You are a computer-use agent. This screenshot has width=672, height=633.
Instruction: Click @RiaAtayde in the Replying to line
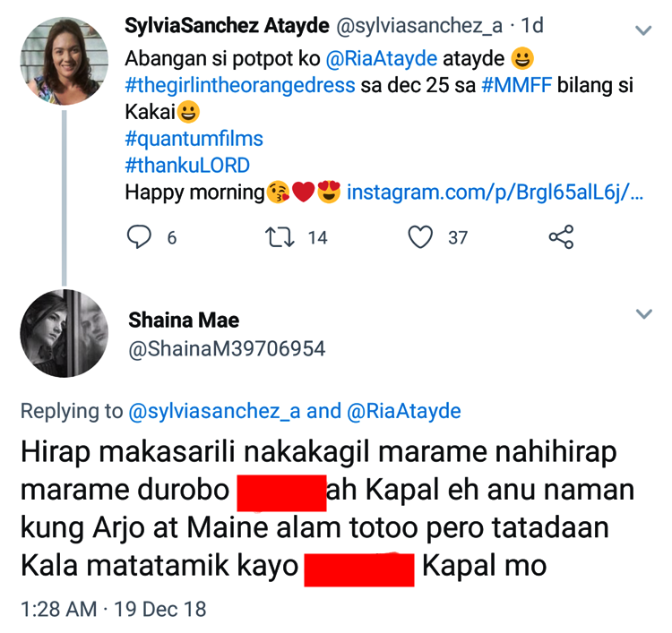tap(403, 412)
